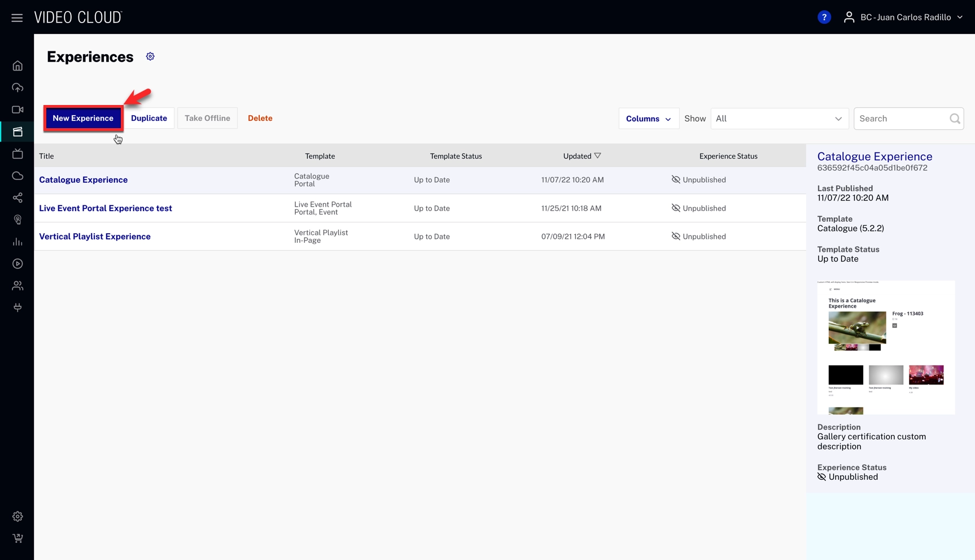Open the Show All filter dropdown
Screen dimensions: 975x560
779,119
